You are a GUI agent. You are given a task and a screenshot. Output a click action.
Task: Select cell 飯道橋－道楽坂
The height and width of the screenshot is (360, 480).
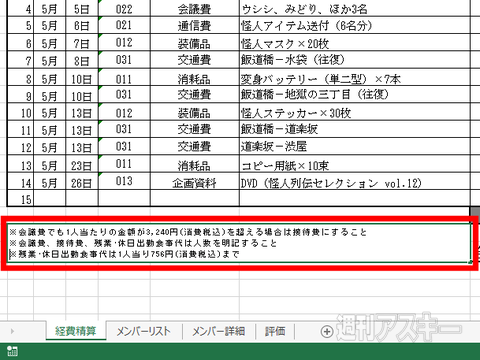[355, 129]
